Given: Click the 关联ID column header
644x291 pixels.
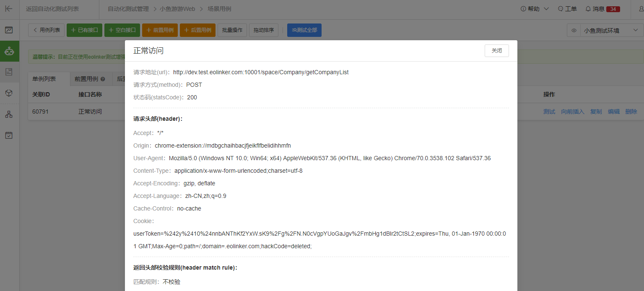Looking at the screenshot, I should click(41, 94).
